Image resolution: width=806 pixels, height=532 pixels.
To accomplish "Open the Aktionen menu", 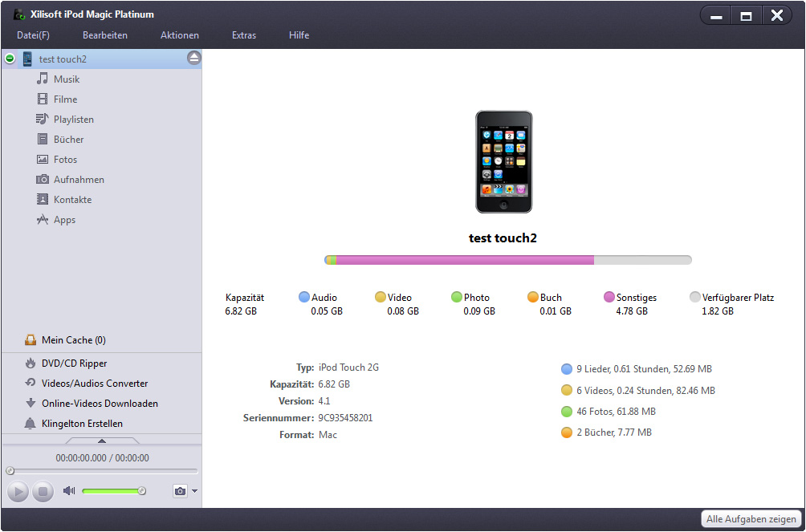I will 179,35.
